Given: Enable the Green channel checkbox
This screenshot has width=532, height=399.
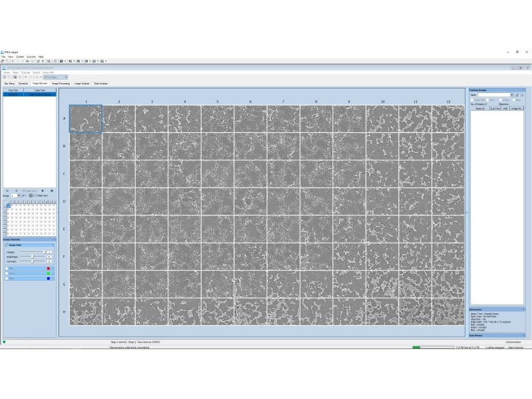Looking at the screenshot, I should (x=7, y=273).
